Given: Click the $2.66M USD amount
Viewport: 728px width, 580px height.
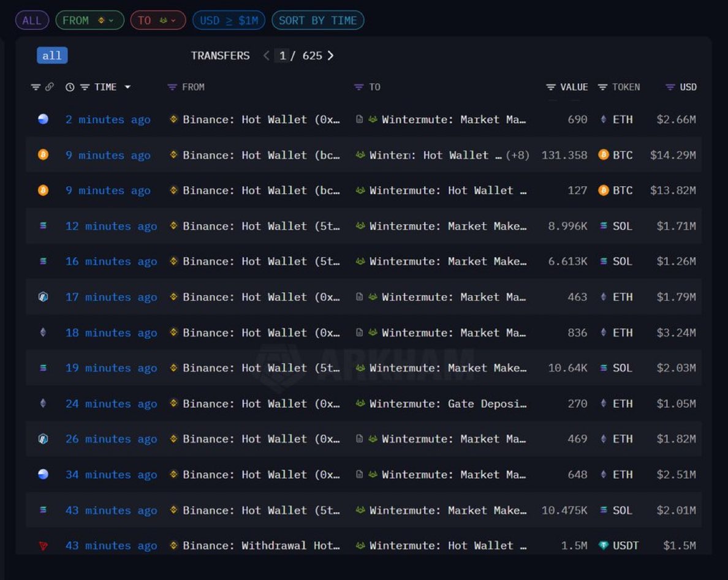Looking at the screenshot, I should coord(676,119).
